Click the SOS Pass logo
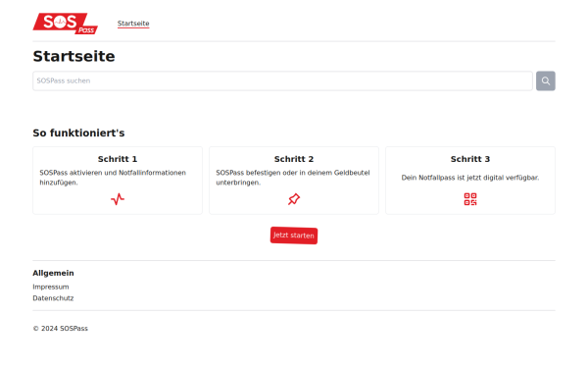588x368 pixels. [66, 24]
